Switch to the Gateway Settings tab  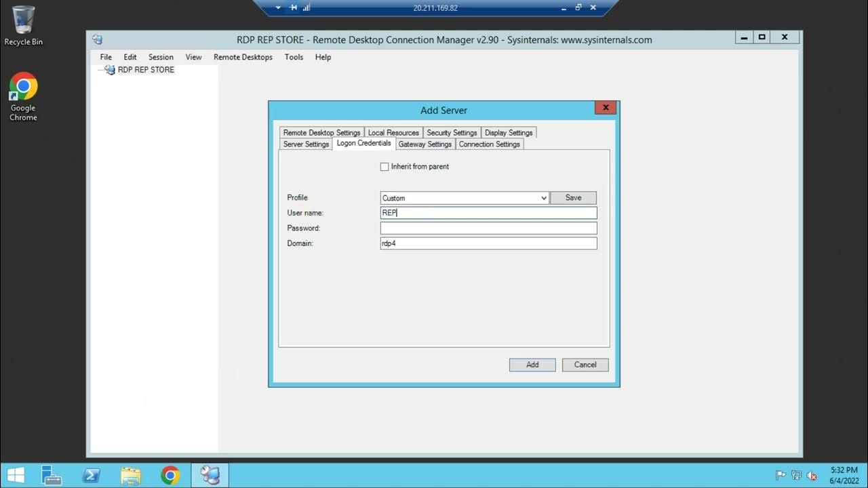(x=425, y=144)
